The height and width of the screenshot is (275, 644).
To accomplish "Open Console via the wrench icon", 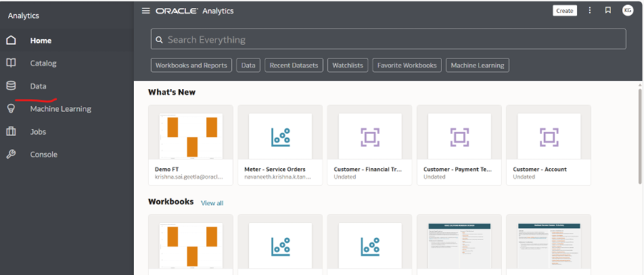I will (x=11, y=155).
